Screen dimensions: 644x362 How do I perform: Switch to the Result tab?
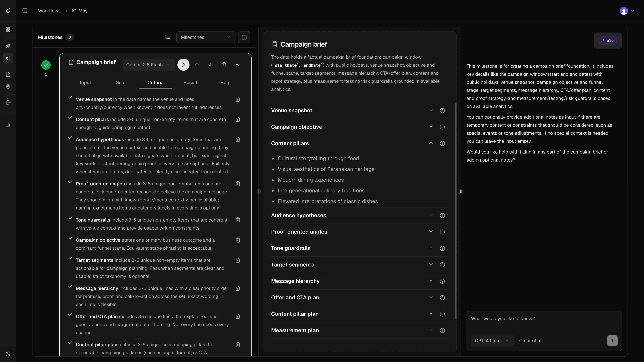coord(191,82)
